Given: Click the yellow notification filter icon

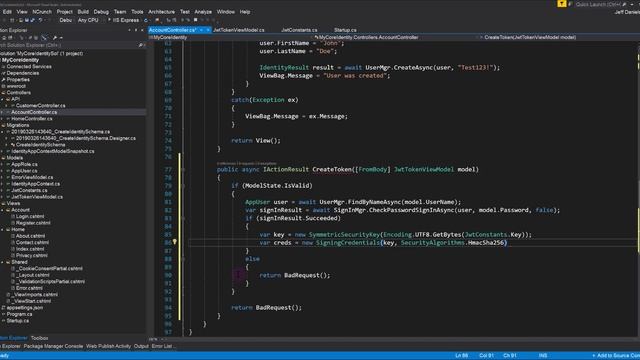Looking at the screenshot, I should (562, 4).
